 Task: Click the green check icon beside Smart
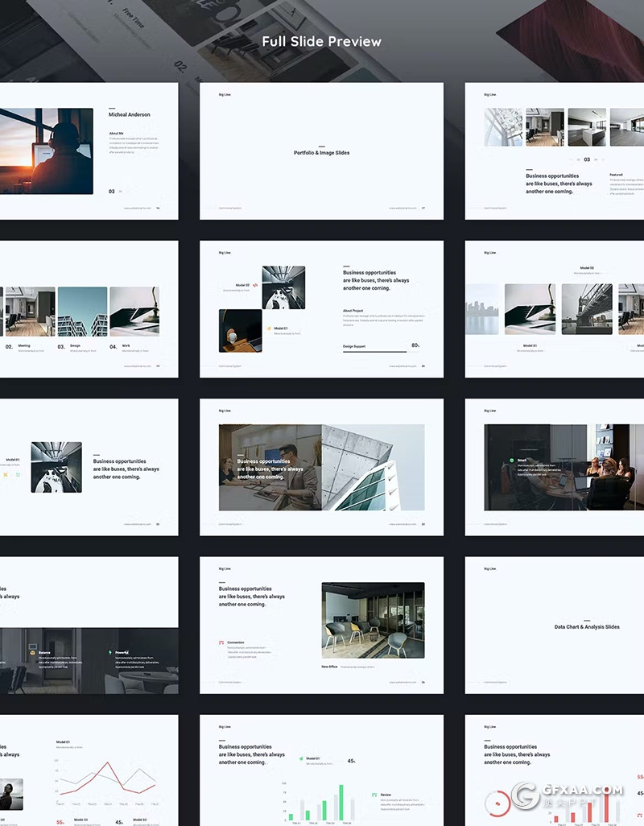511,460
